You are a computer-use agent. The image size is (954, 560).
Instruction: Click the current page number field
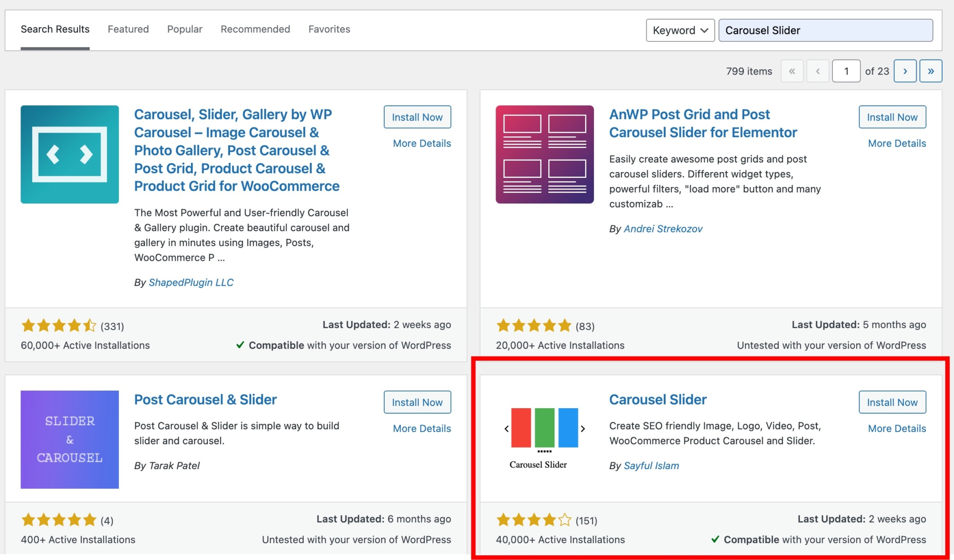[846, 71]
